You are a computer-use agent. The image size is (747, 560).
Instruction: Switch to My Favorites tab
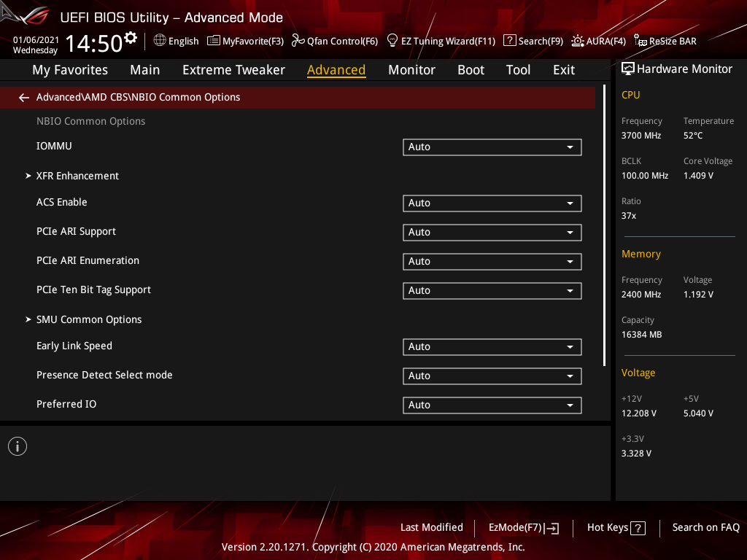(70, 70)
